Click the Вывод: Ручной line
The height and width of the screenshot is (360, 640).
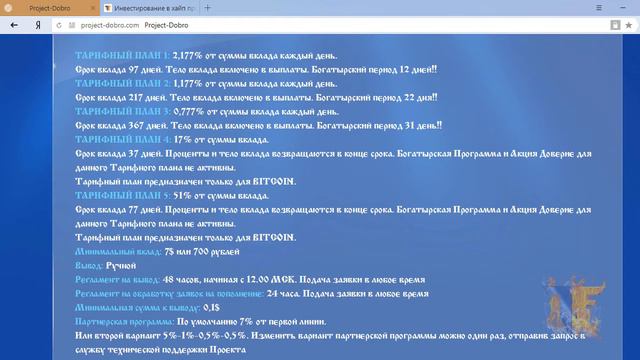pos(105,266)
